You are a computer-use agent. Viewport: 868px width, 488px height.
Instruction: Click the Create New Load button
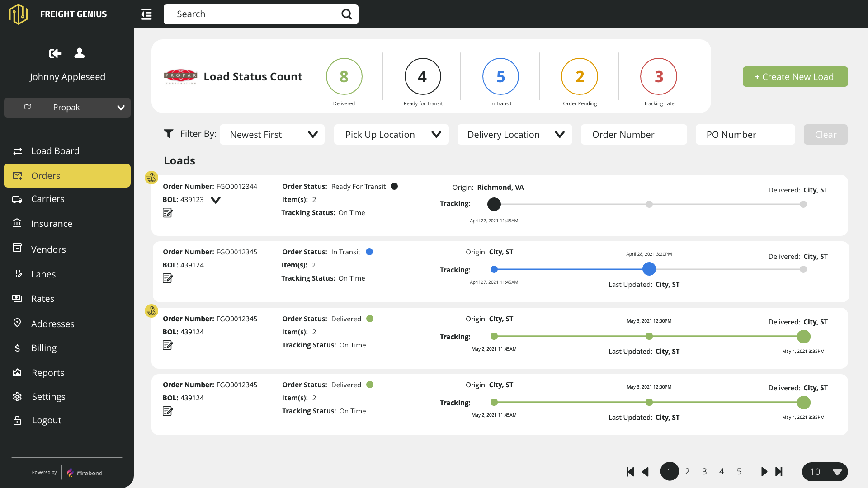pos(795,76)
